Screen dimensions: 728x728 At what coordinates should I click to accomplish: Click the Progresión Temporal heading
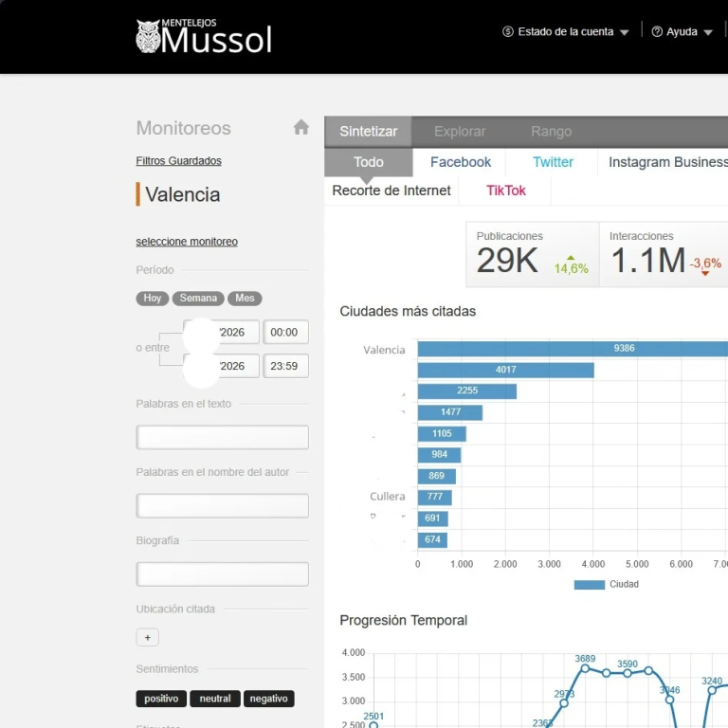click(404, 620)
